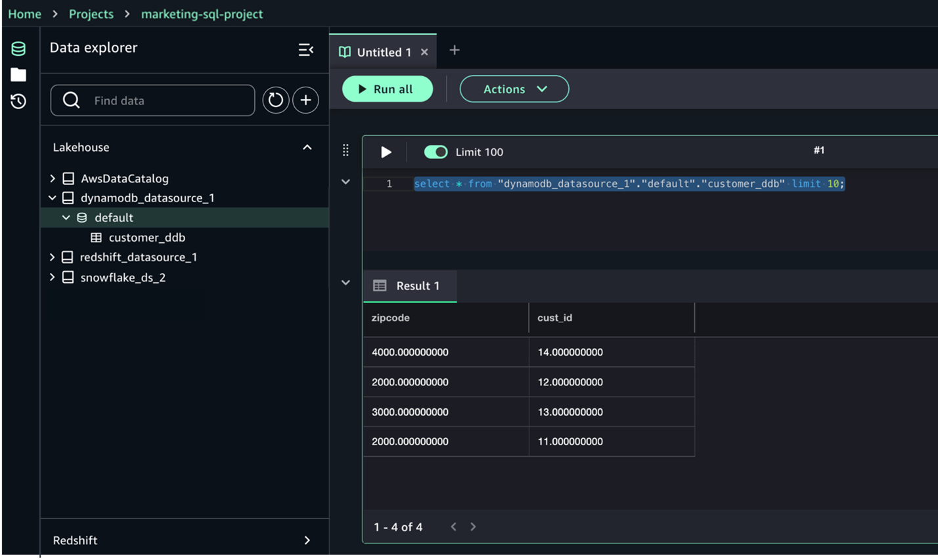The image size is (938, 560).
Task: Expand the AwsDataCatalog tree node
Action: [x=53, y=179]
